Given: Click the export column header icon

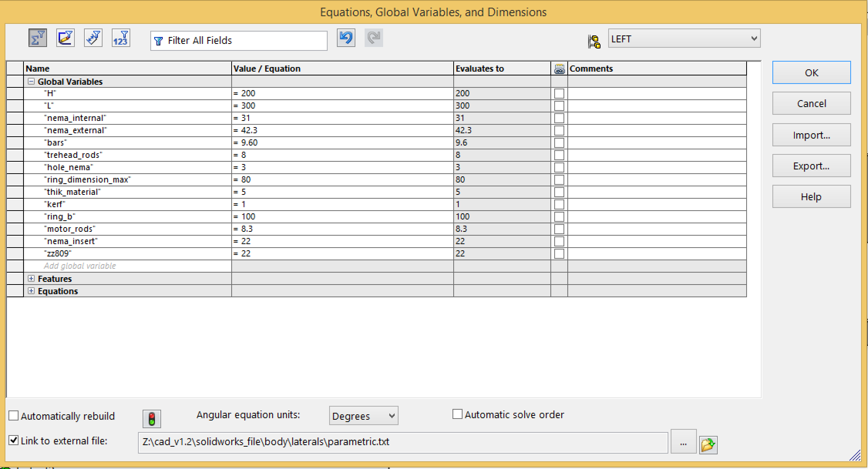Looking at the screenshot, I should tap(559, 69).
